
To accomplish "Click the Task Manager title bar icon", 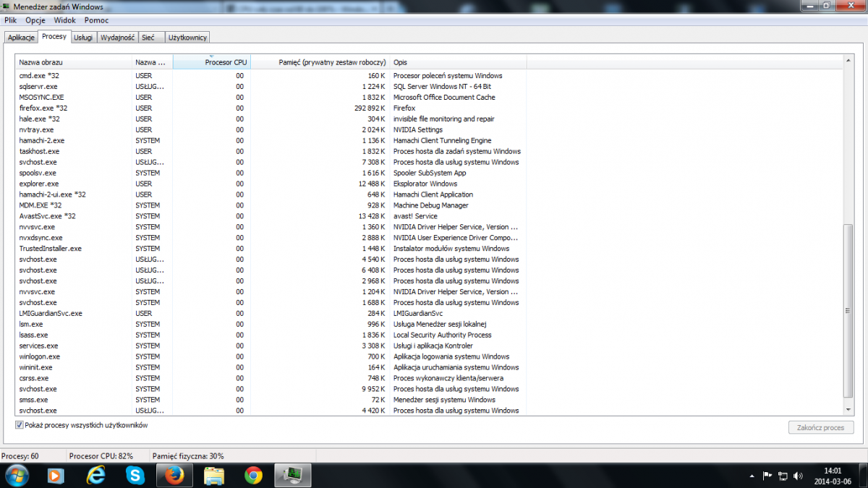I will pos(7,6).
